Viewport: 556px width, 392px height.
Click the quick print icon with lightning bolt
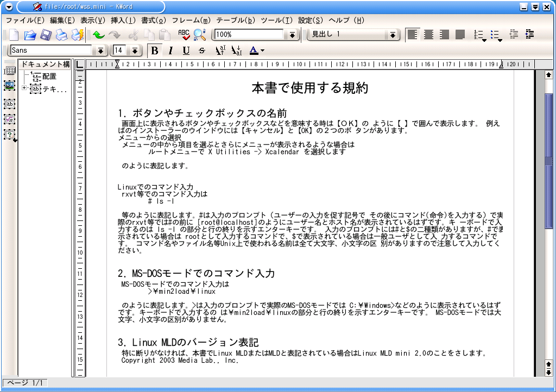[78, 35]
